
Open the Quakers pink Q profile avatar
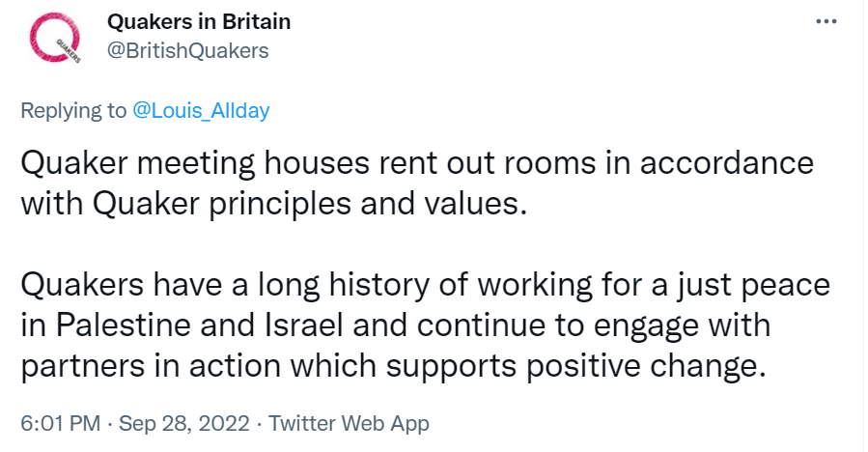point(55,39)
